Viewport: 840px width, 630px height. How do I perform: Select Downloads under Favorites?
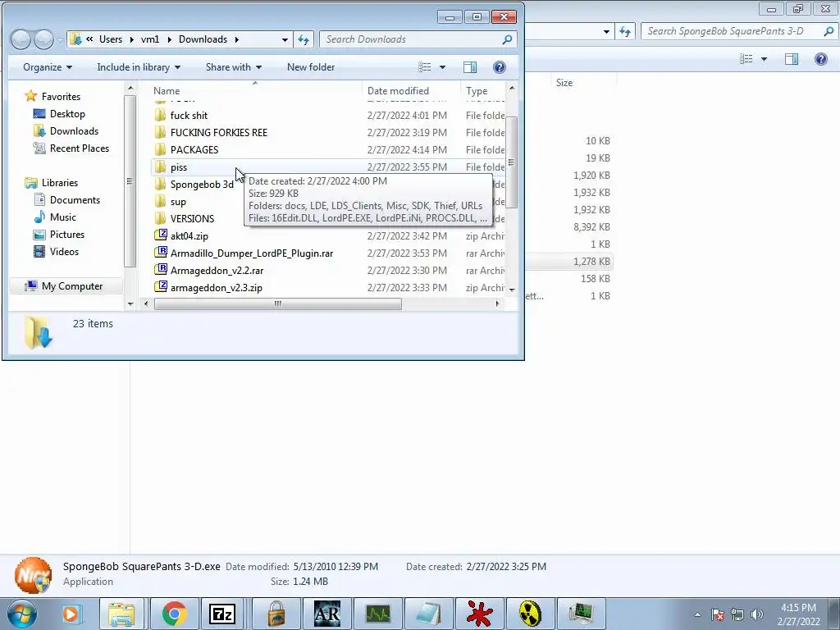74,130
